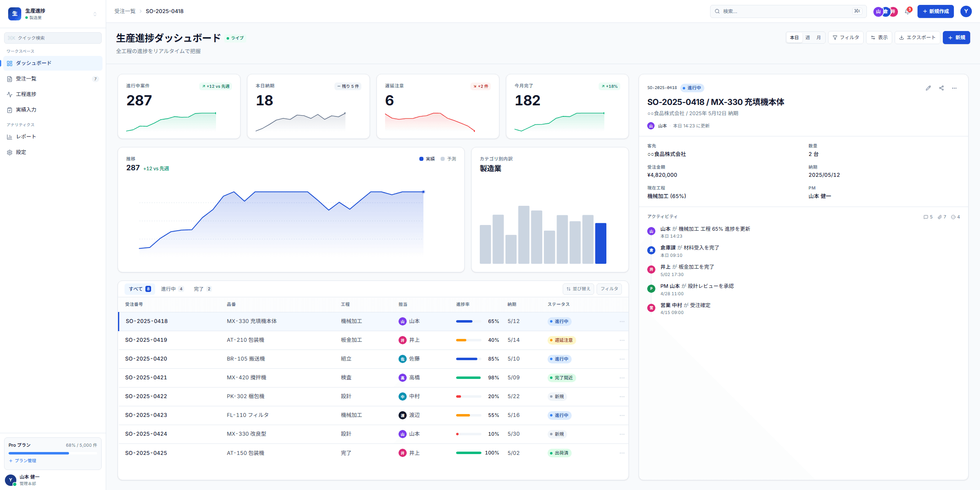
Task: Click the 工程進捗 activity icon in sidebar
Action: (x=9, y=94)
